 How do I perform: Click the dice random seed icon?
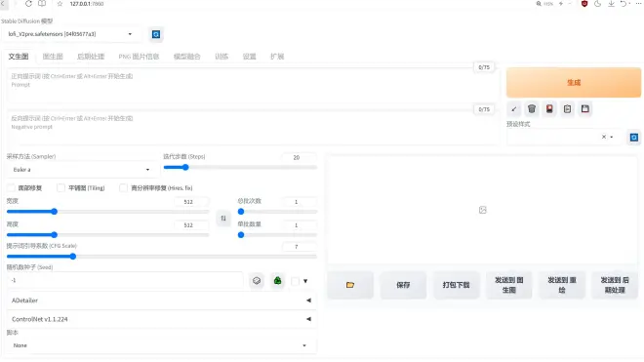pos(257,281)
